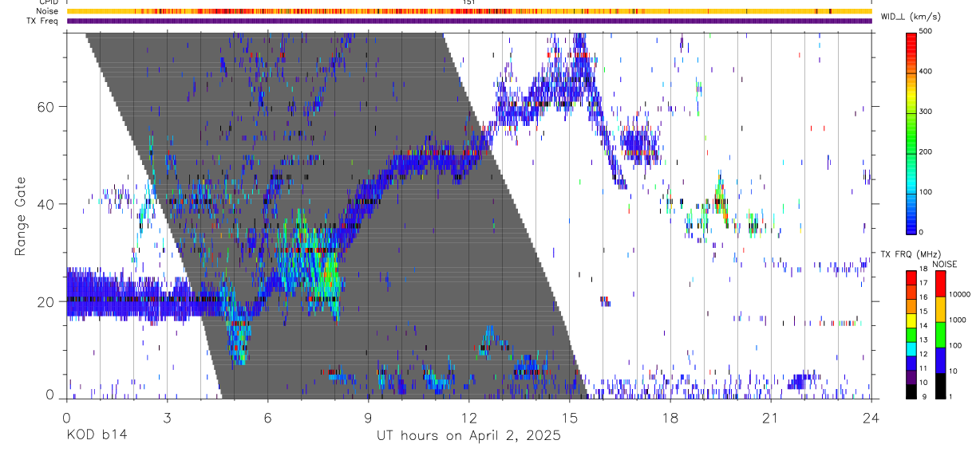
Task: Click the WID colorbar scale
Action: tap(911, 132)
